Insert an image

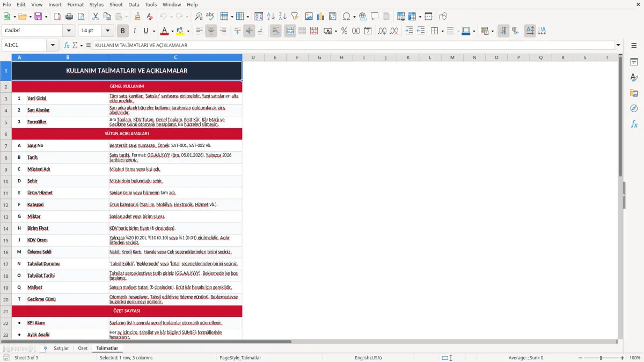point(309,17)
